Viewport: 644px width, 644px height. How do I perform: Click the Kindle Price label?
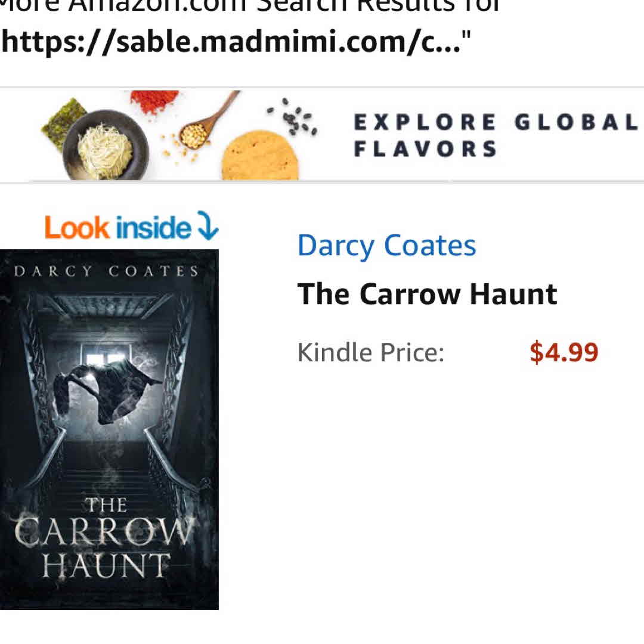click(x=371, y=352)
